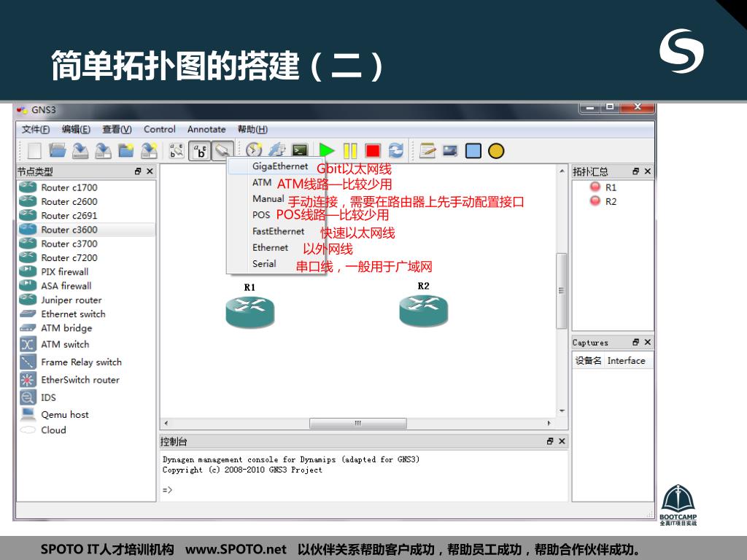Select Router c3600 node type

86,230
